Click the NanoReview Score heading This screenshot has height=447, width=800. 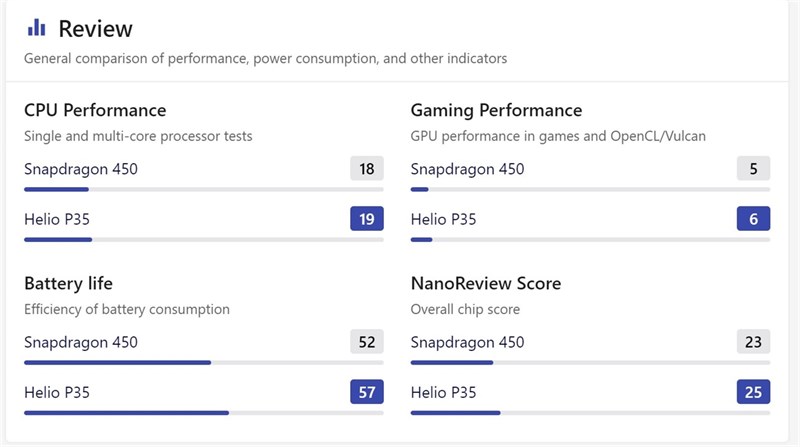pyautogui.click(x=486, y=283)
